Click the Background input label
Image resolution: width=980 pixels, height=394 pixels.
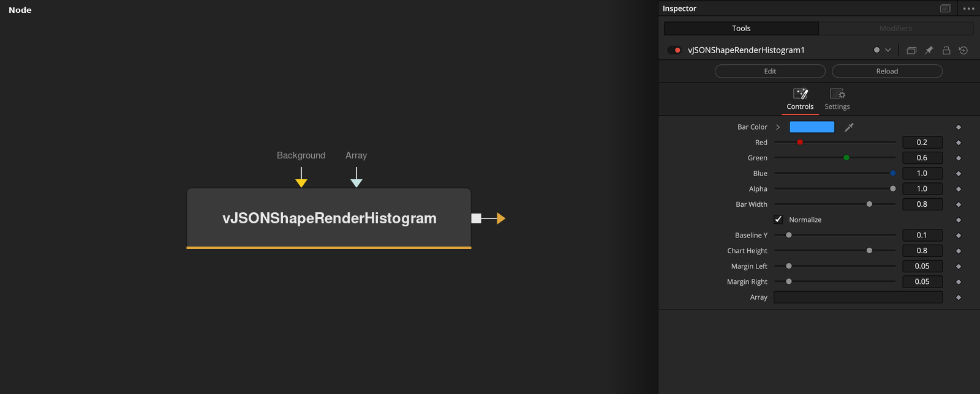[x=301, y=155]
